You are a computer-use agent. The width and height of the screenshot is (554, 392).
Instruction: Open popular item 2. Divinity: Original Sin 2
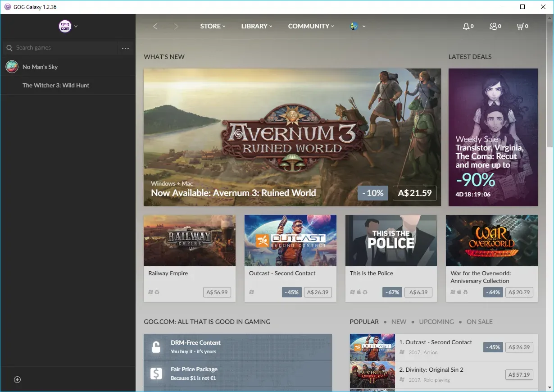pyautogui.click(x=444, y=375)
